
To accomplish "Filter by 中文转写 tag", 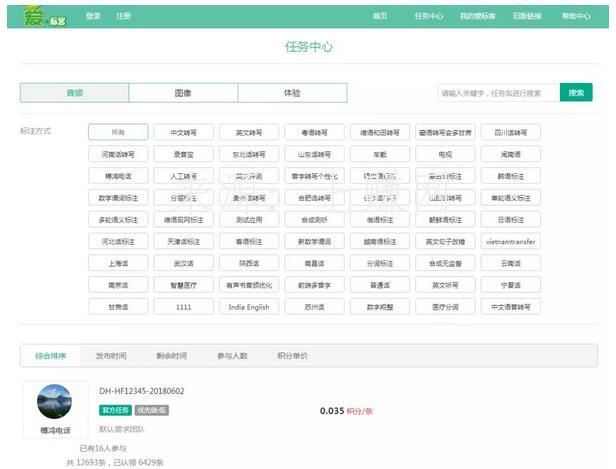I will tap(183, 132).
